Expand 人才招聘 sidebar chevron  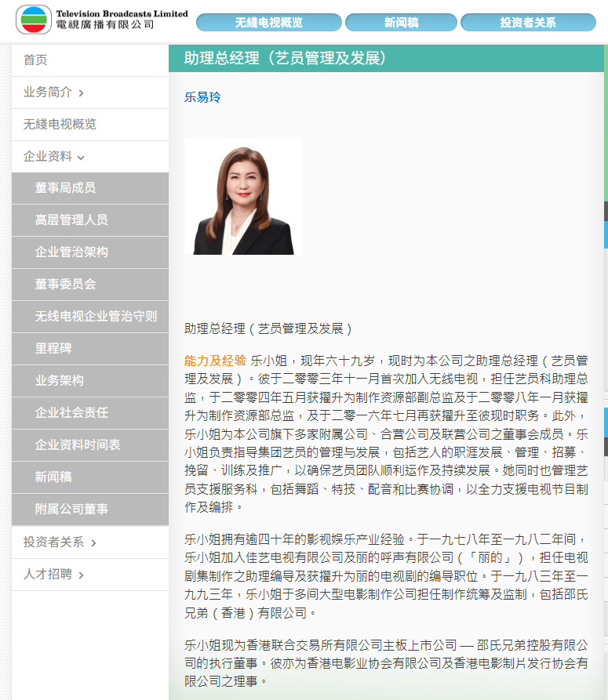tap(82, 575)
